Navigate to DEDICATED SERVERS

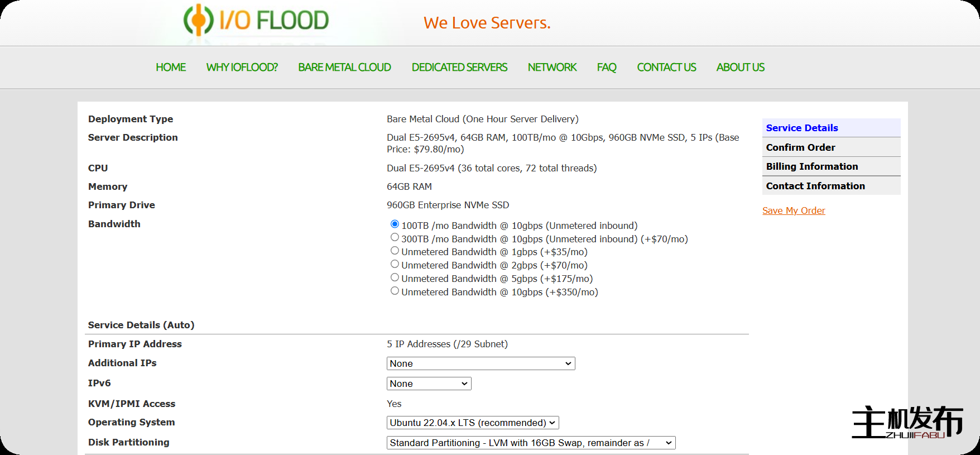(459, 68)
